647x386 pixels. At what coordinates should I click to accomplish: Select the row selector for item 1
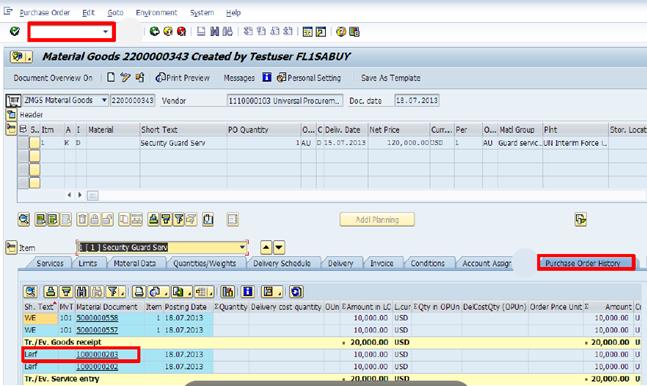click(23, 143)
